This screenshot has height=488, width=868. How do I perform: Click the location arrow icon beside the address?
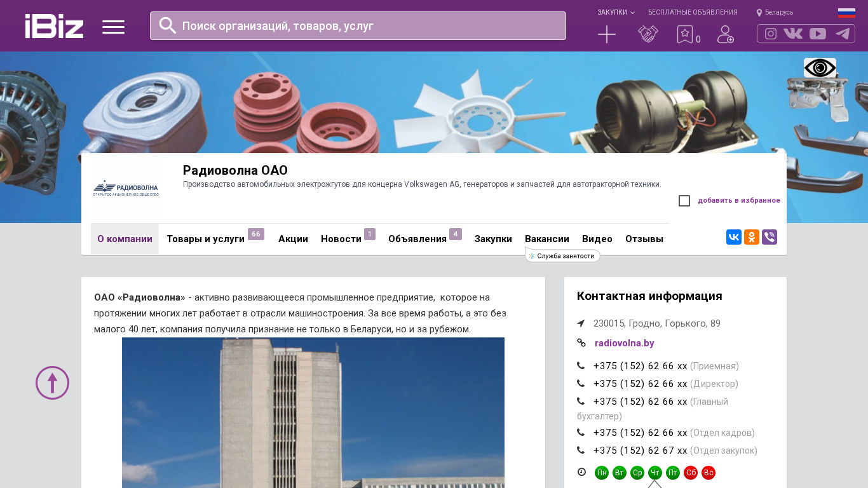[x=581, y=323]
